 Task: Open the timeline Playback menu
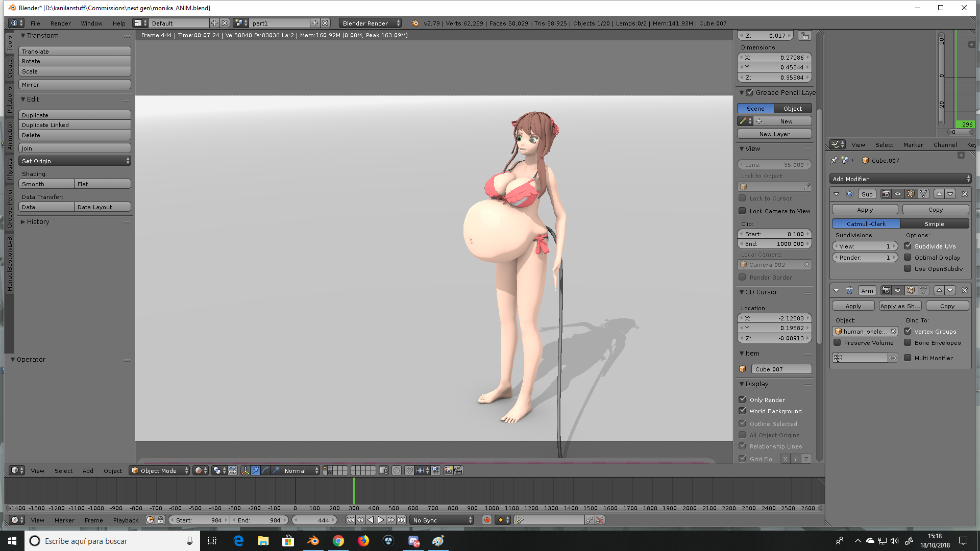pyautogui.click(x=126, y=520)
